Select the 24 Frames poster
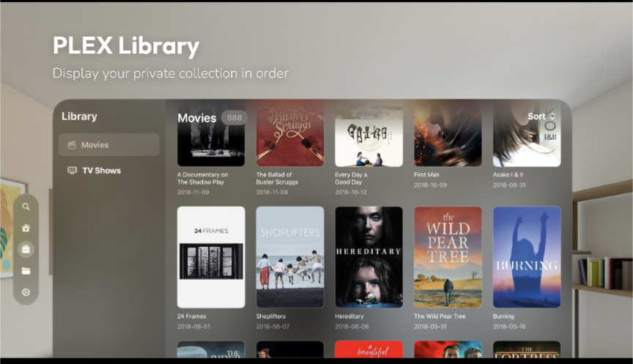The height and width of the screenshot is (364, 633). 211,258
